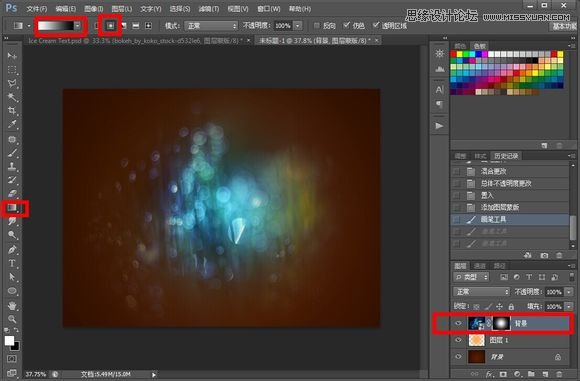The width and height of the screenshot is (580, 381).
Task: Toggle layer filtering switch in Layers panel
Action: pos(571,277)
